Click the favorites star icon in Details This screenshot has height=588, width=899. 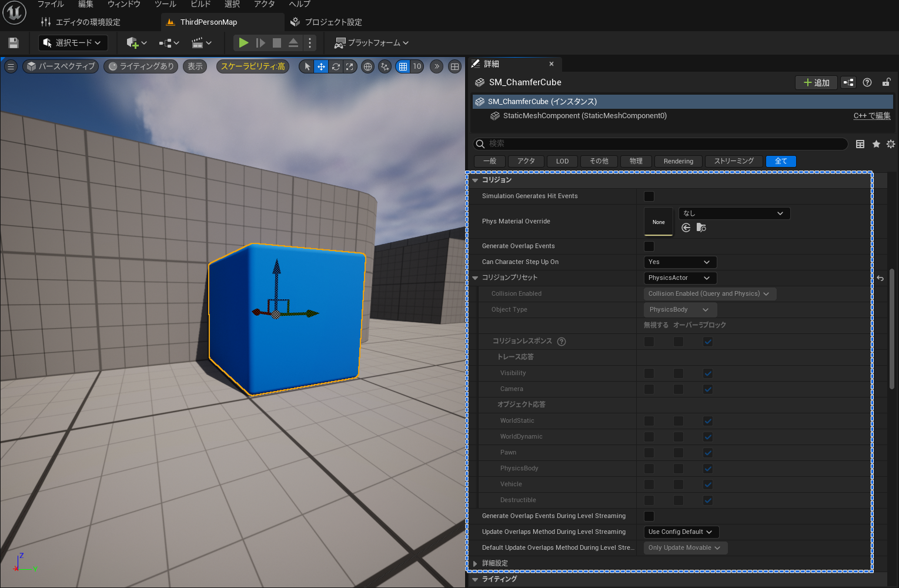coord(876,144)
